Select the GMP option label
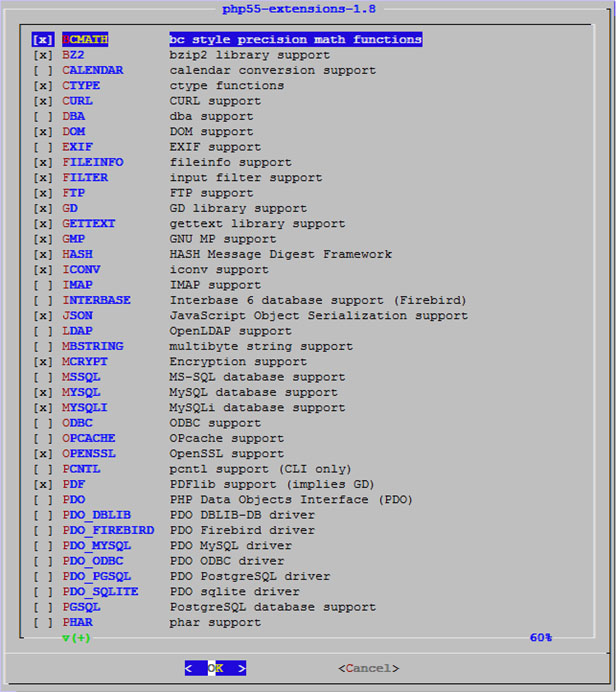Image resolution: width=616 pixels, height=692 pixels. (74, 239)
